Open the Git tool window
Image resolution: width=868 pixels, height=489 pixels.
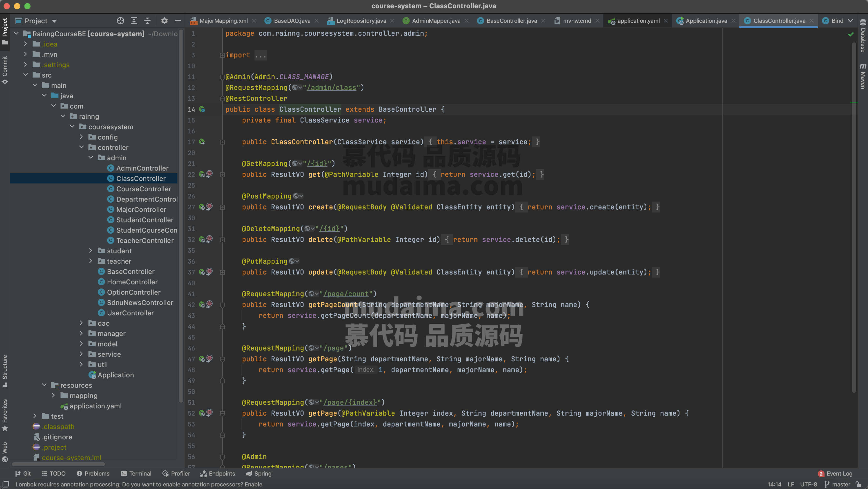(23, 473)
